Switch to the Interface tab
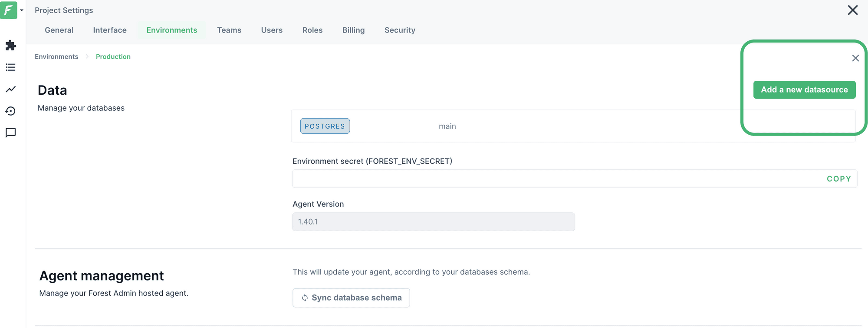Image resolution: width=868 pixels, height=328 pixels. (x=110, y=30)
